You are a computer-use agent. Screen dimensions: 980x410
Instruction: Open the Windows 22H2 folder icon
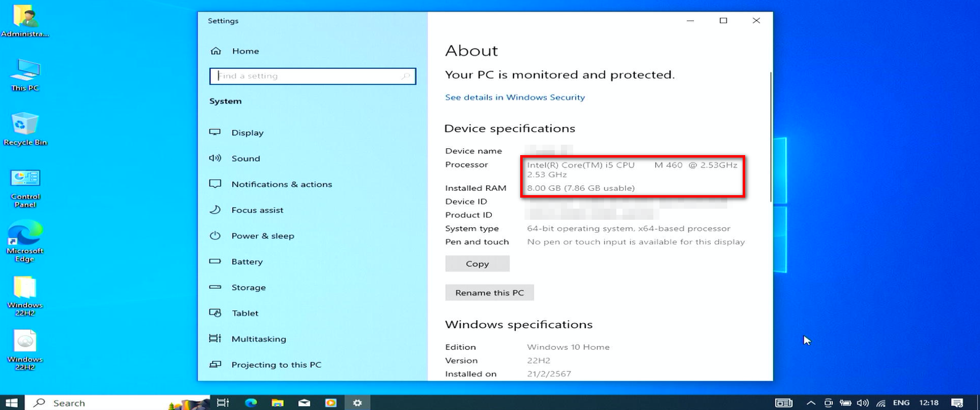pyautogui.click(x=25, y=296)
